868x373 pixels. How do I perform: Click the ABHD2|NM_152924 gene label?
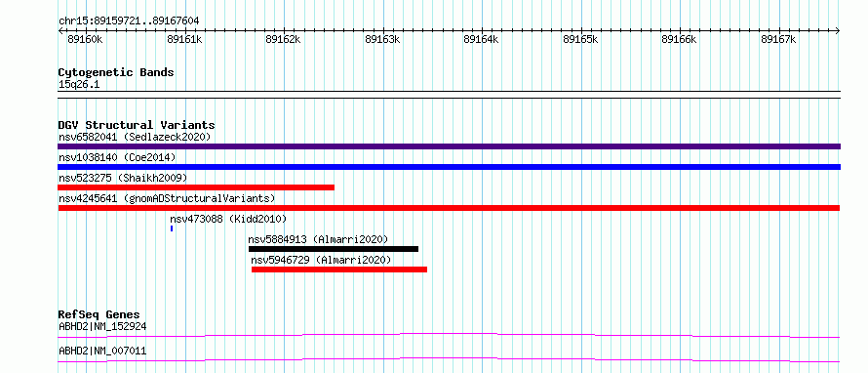[102, 326]
